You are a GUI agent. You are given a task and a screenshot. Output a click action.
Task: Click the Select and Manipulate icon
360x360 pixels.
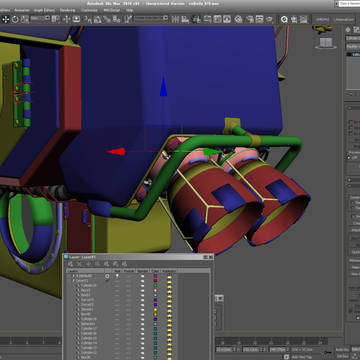click(67, 19)
